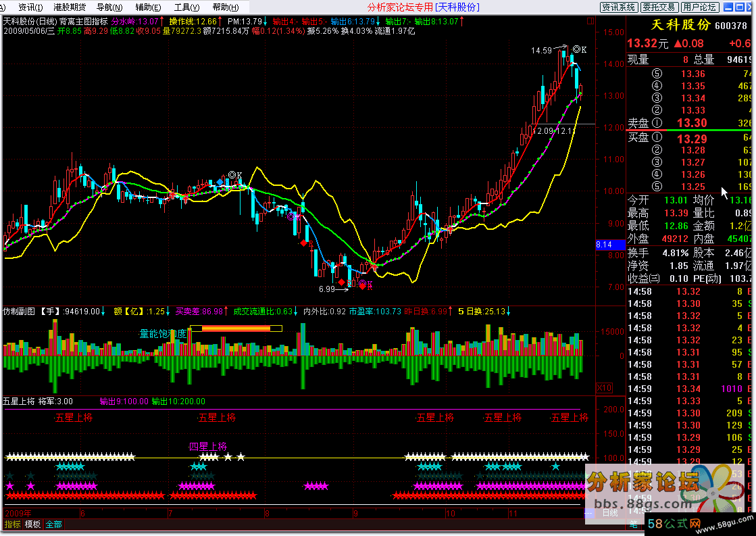Click the 12.09 12.11 price line label
The image size is (756, 536).
pos(555,130)
